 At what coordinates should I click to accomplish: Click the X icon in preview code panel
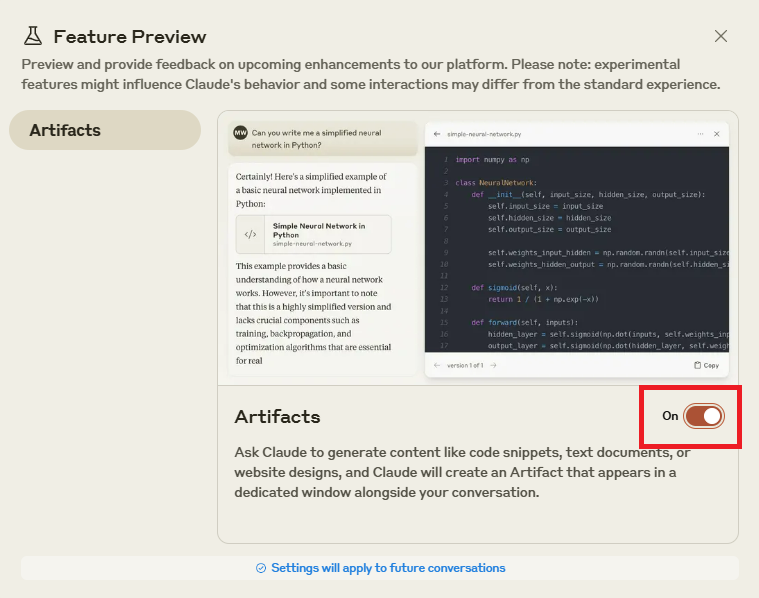tap(716, 134)
